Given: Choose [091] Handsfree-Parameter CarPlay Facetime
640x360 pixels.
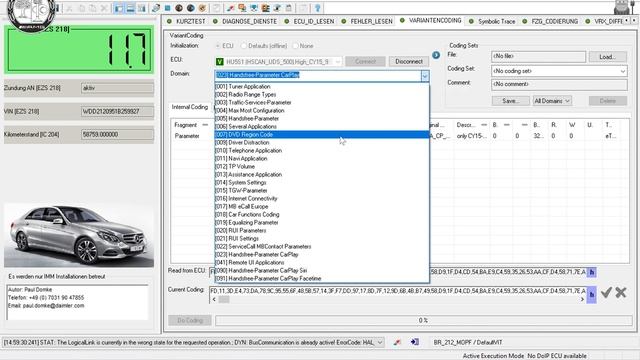Looking at the screenshot, I should pyautogui.click(x=322, y=278).
